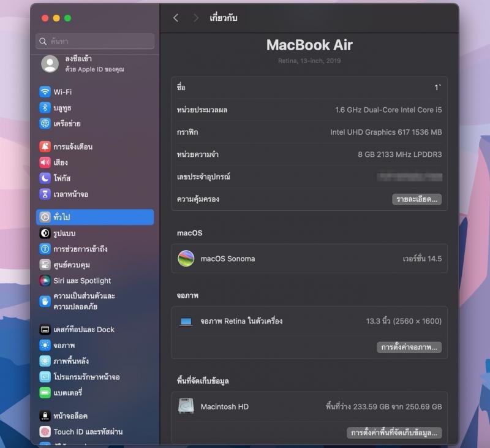Open Siri และ Spotlight icon

45,281
